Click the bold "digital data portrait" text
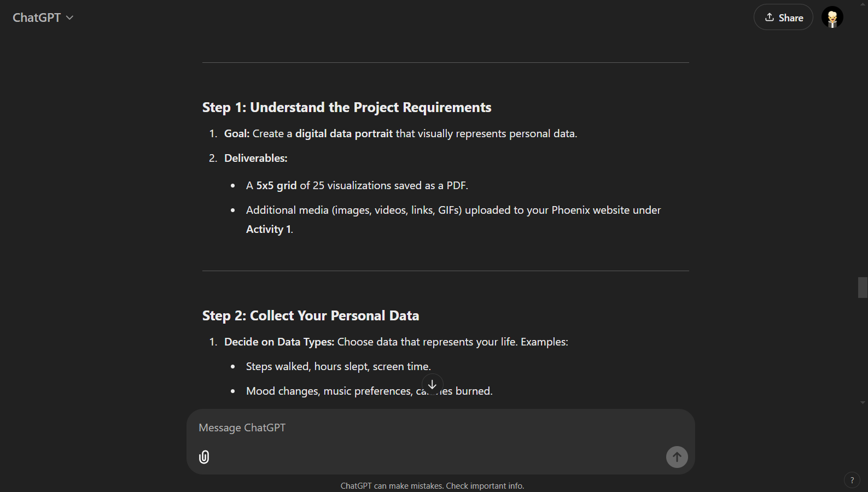The height and width of the screenshot is (492, 868). click(x=344, y=134)
